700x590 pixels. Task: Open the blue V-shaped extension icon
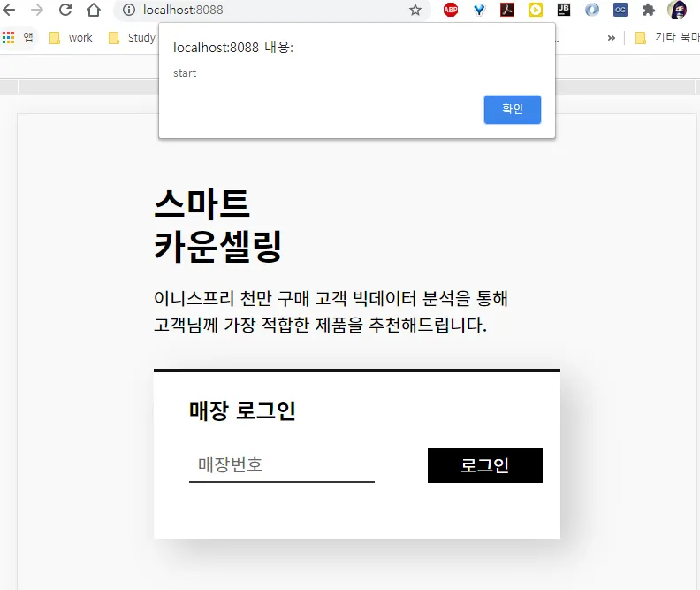[x=479, y=10]
